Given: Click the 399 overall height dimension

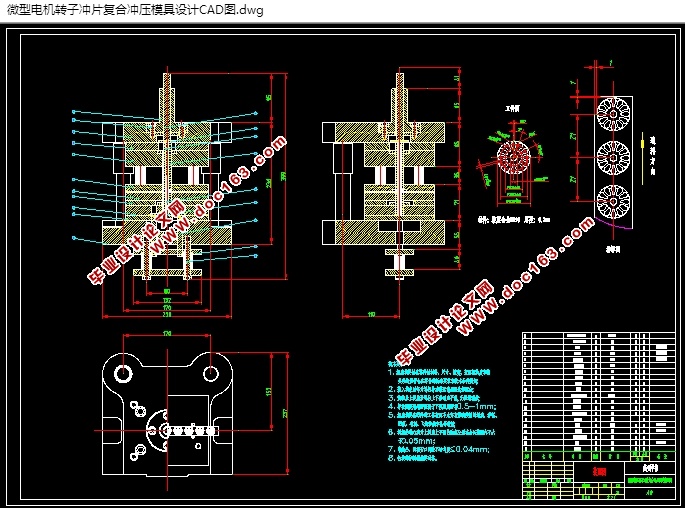Looking at the screenshot, I should point(284,176).
